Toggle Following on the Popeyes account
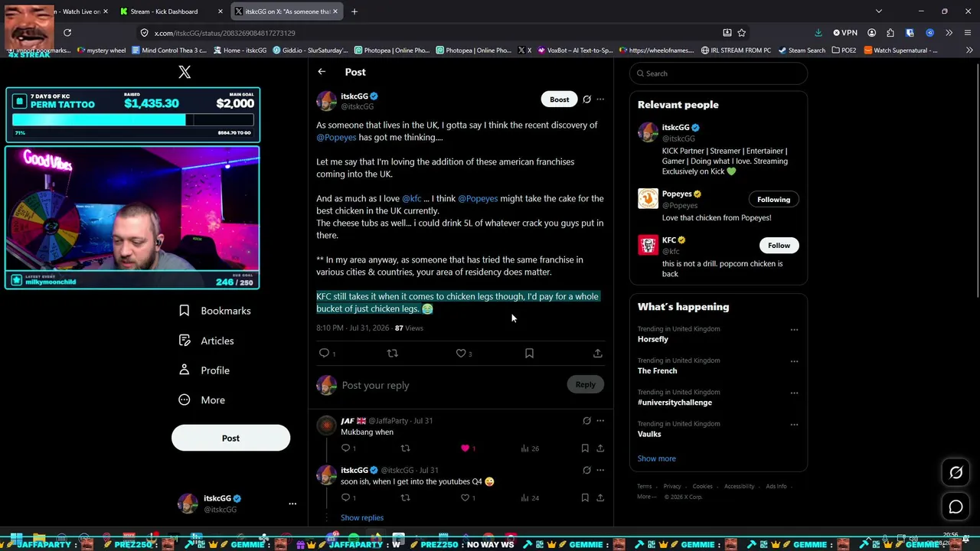The width and height of the screenshot is (980, 551). (773, 200)
